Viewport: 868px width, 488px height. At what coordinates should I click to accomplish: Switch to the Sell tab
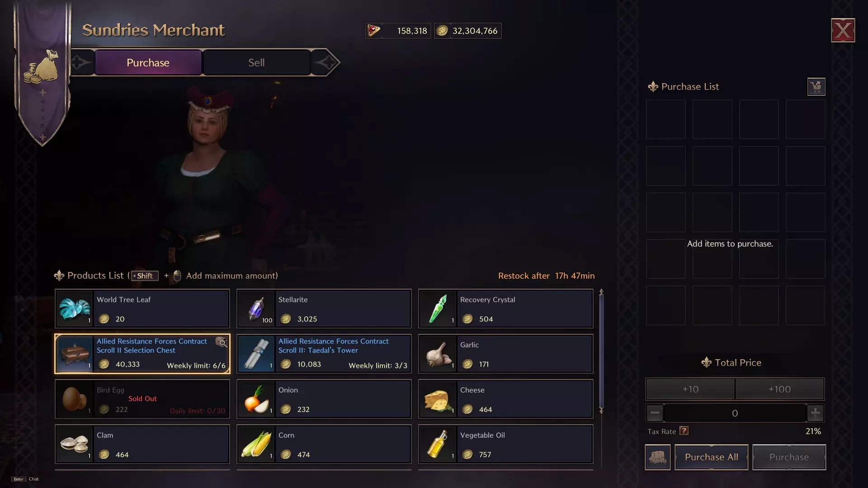256,62
